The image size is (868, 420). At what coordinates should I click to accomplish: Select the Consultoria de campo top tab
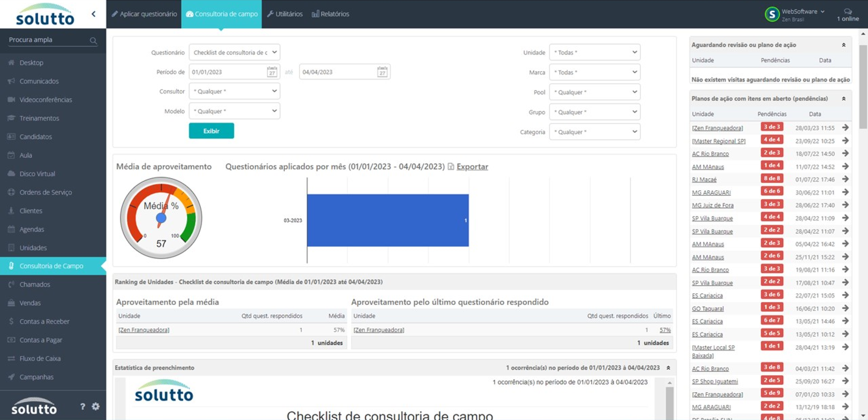tap(221, 14)
